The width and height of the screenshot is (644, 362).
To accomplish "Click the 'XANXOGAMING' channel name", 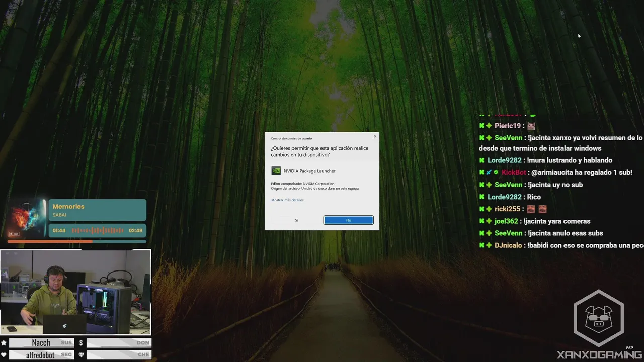I will [x=599, y=355].
